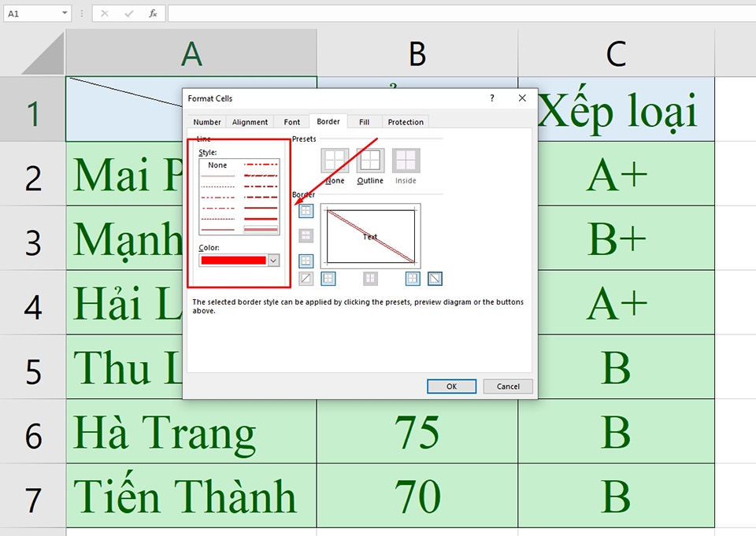Click the partially hidden 'Mạnh' cell
The image size is (756, 536).
click(124, 238)
